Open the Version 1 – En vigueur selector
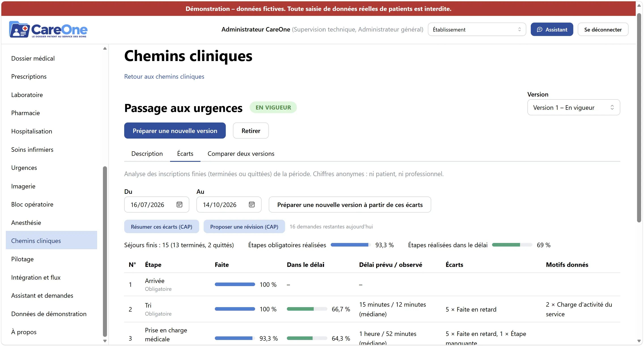Screen dimensions: 644x346 574,107
